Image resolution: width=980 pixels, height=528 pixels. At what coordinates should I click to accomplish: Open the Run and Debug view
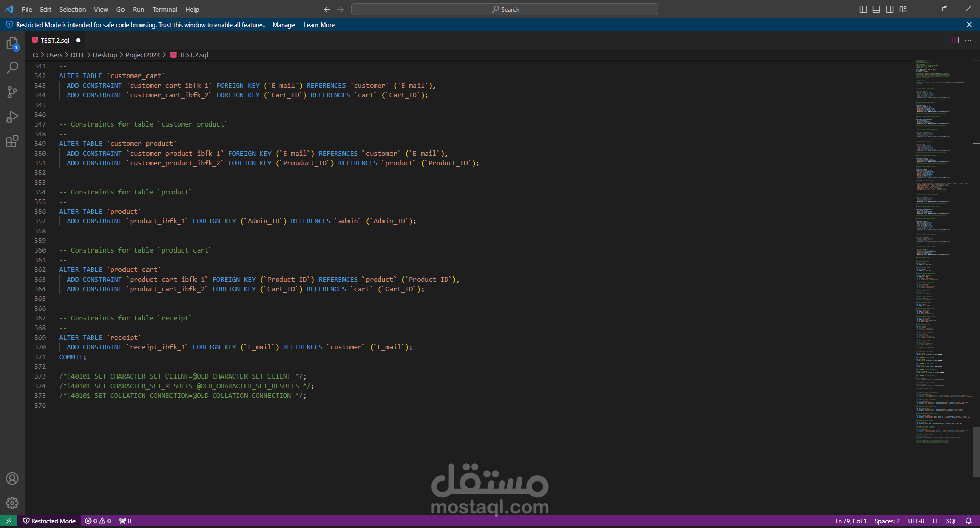pyautogui.click(x=12, y=117)
